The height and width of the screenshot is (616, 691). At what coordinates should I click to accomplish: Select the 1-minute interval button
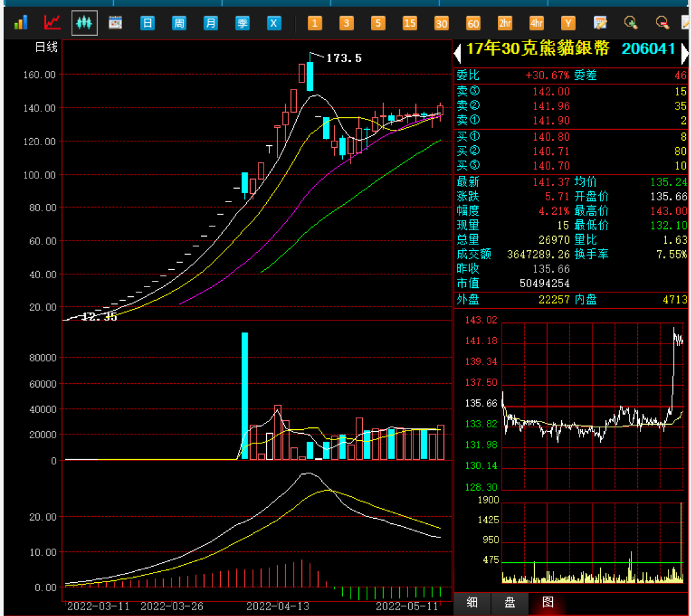pyautogui.click(x=315, y=23)
